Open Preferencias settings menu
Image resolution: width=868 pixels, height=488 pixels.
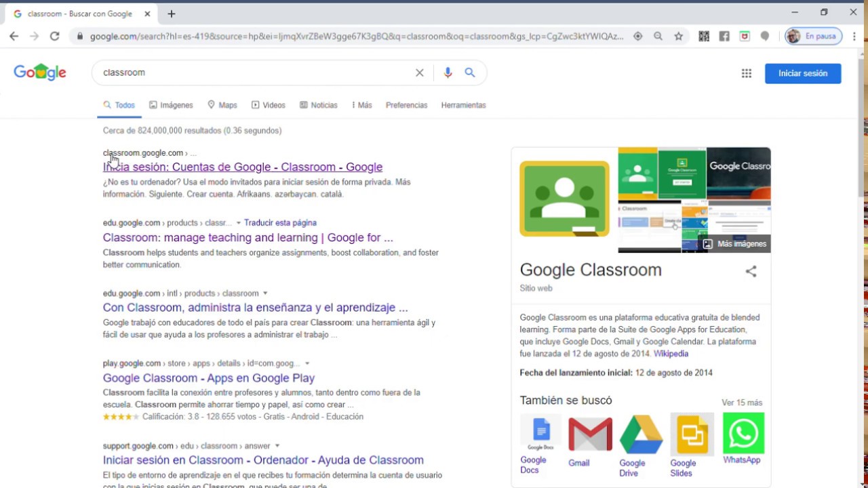click(x=406, y=105)
